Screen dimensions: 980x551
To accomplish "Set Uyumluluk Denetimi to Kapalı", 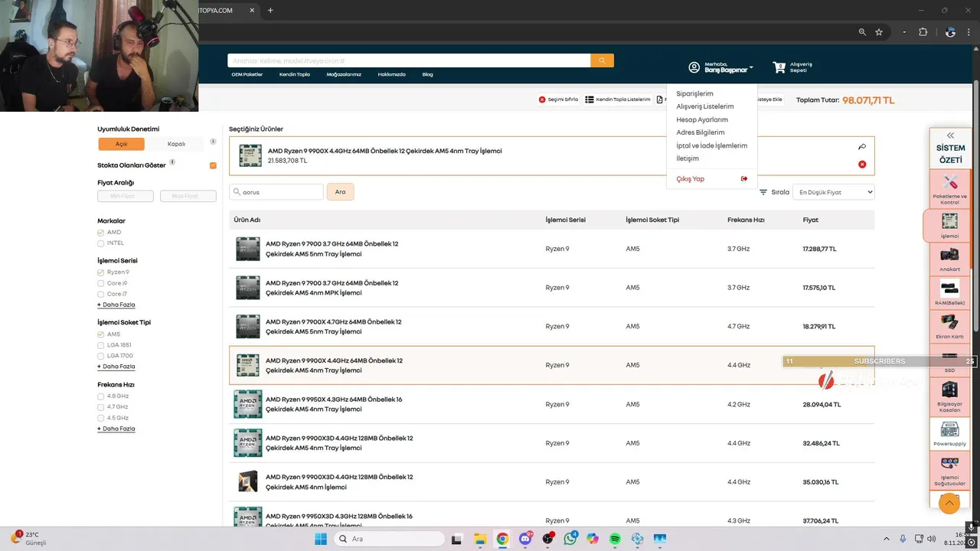I will click(x=177, y=144).
